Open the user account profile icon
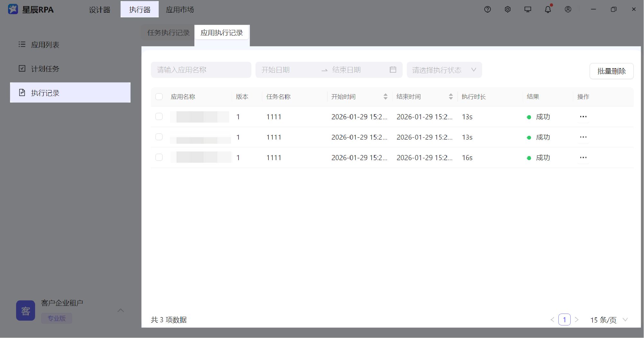644x338 pixels. click(x=568, y=9)
